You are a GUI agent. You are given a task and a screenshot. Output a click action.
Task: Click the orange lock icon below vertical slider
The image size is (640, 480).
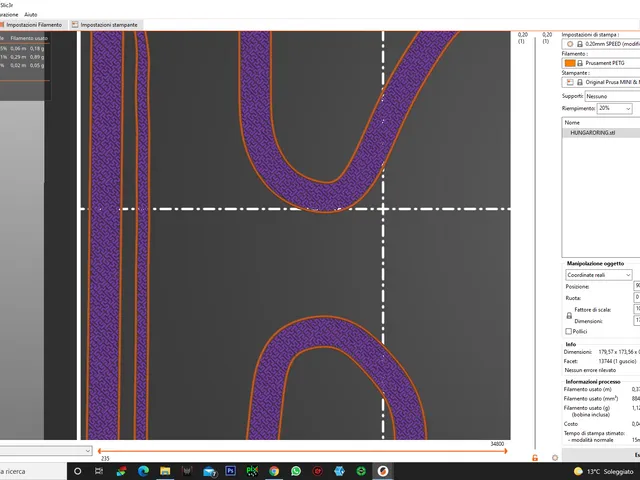coord(535,458)
